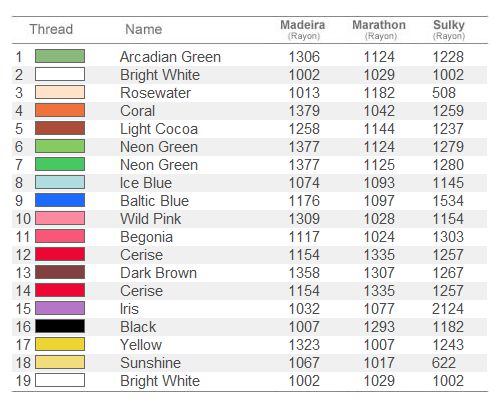500x402 pixels.
Task: Select the Dark Brown swatch
Action: tap(60, 272)
